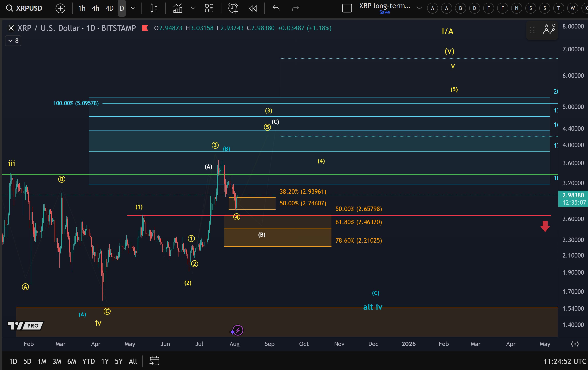This screenshot has width=588, height=370.
Task: Click the symbol search magnifier icon
Action: 9,8
